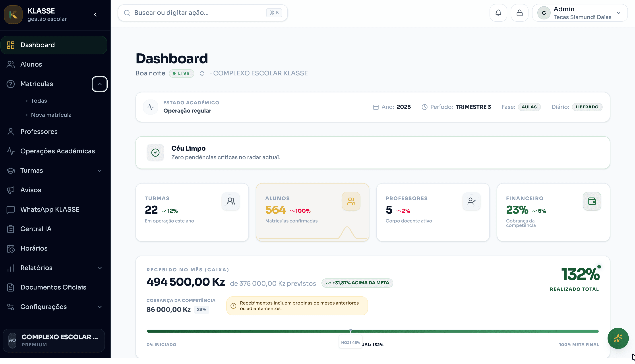Click the search magnifier icon
The image size is (635, 364).
127,13
